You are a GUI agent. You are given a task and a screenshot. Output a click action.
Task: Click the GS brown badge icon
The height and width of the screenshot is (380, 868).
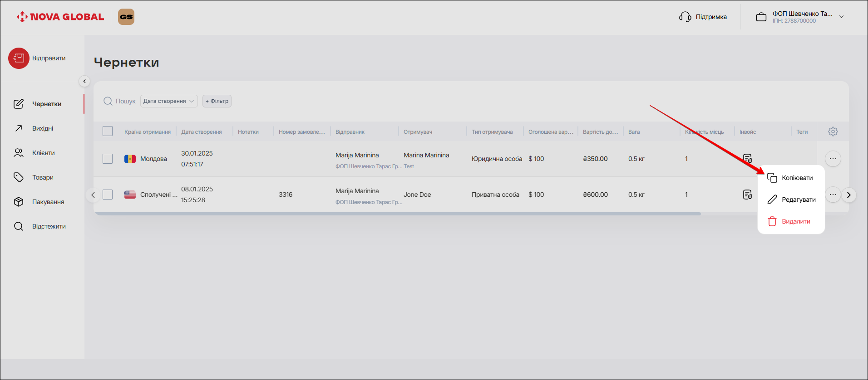(x=126, y=17)
